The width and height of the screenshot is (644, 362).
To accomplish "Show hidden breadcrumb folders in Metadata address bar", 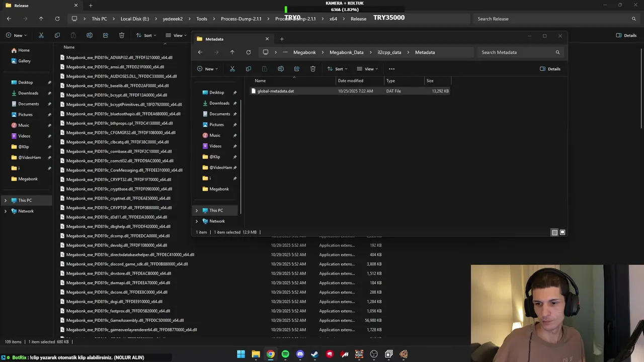I will (285, 52).
